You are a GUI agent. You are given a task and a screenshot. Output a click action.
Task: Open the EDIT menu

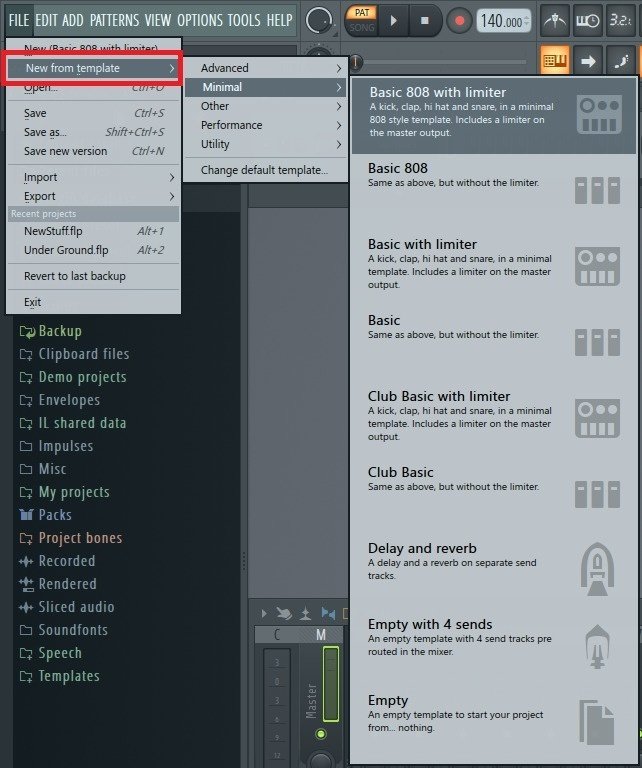click(x=47, y=20)
